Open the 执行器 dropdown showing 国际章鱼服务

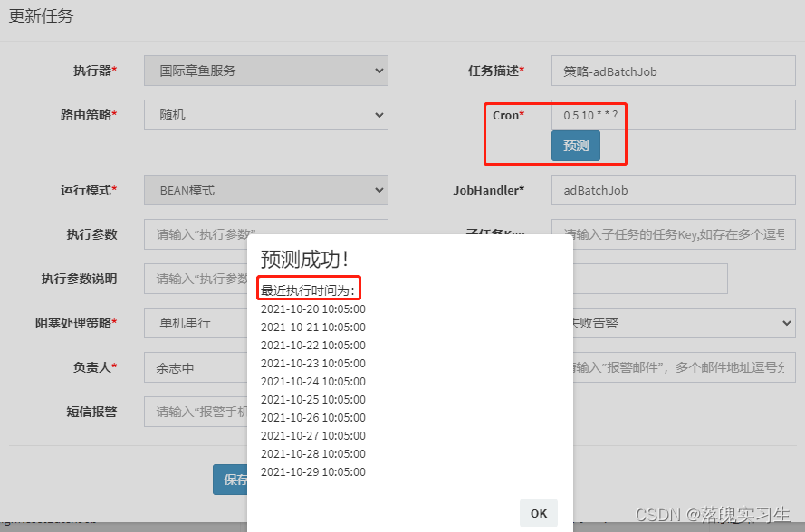tap(266, 71)
